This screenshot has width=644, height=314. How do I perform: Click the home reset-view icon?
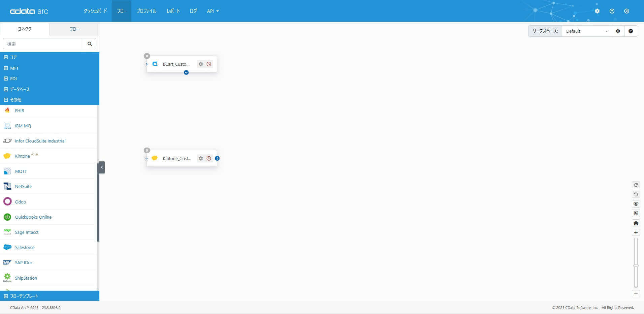pyautogui.click(x=636, y=223)
